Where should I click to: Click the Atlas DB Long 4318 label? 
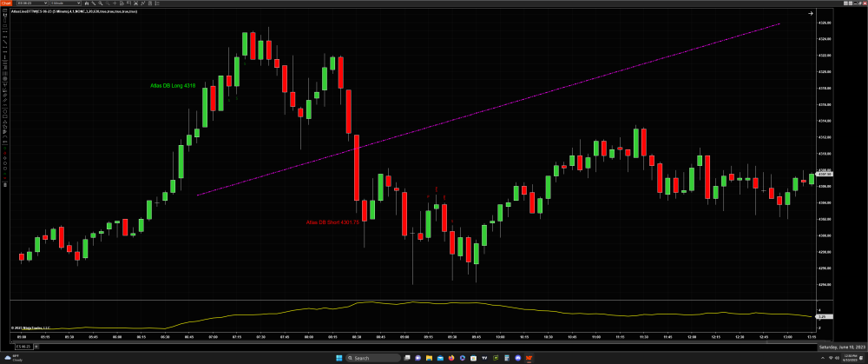tap(172, 86)
